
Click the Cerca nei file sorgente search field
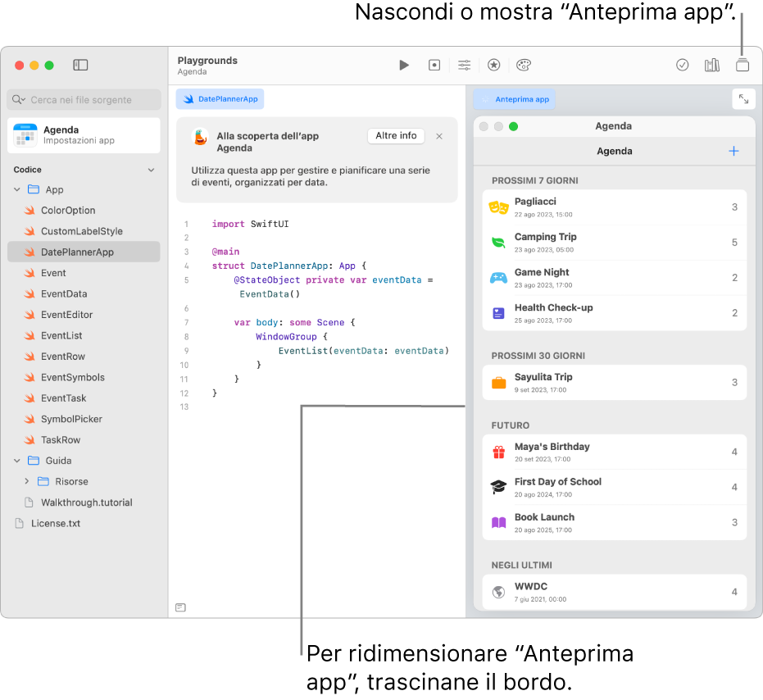84,100
